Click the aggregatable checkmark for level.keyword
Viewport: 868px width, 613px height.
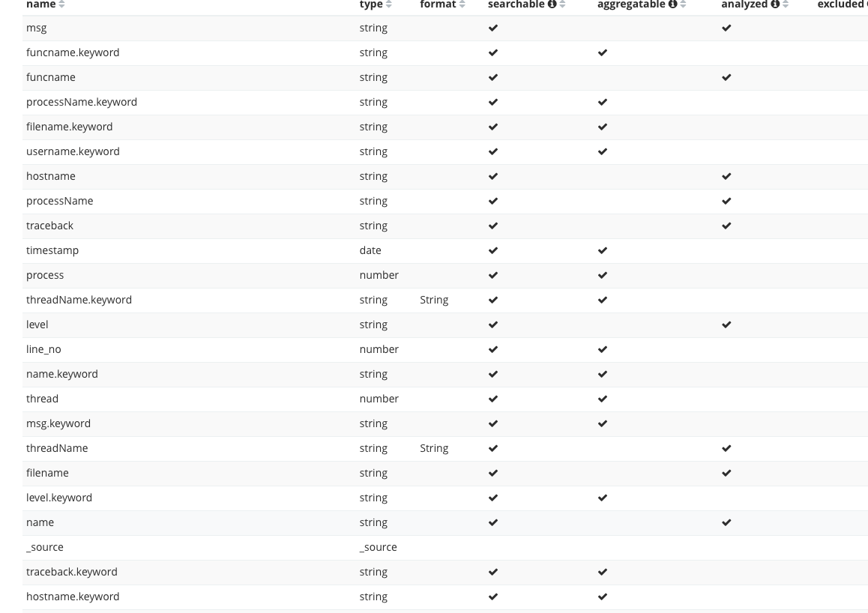pyautogui.click(x=603, y=498)
